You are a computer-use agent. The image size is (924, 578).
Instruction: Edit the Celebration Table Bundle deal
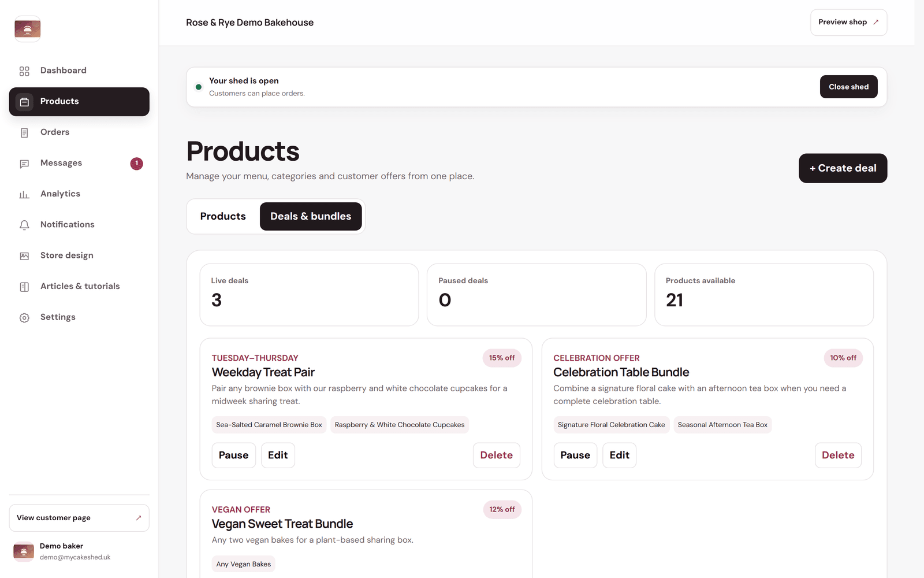click(619, 455)
